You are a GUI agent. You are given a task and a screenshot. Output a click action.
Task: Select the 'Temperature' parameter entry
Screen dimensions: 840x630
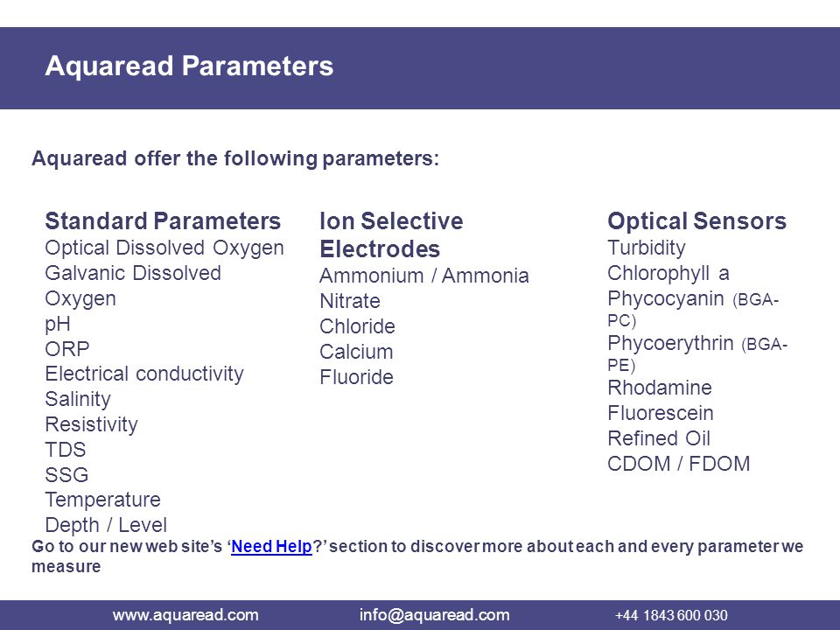[x=103, y=500]
